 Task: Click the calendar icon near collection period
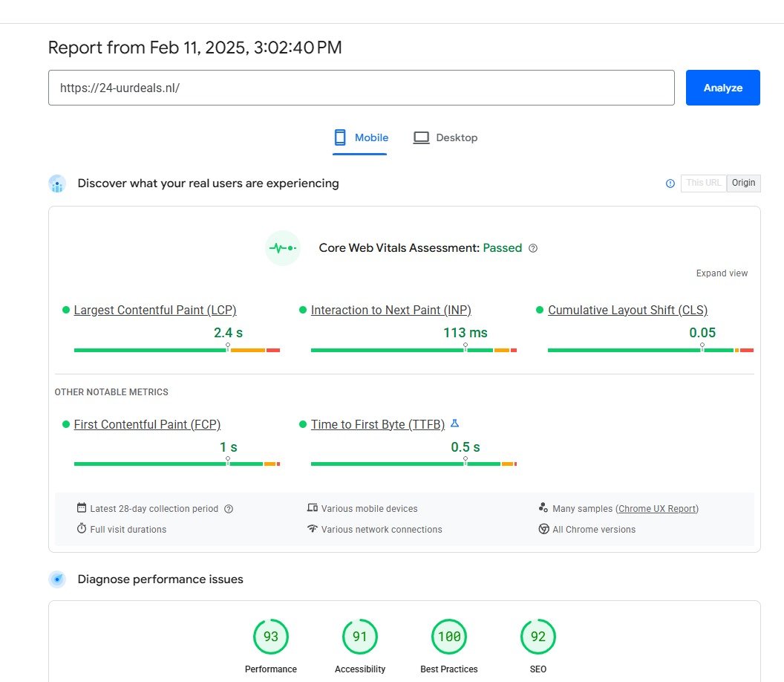(x=82, y=508)
